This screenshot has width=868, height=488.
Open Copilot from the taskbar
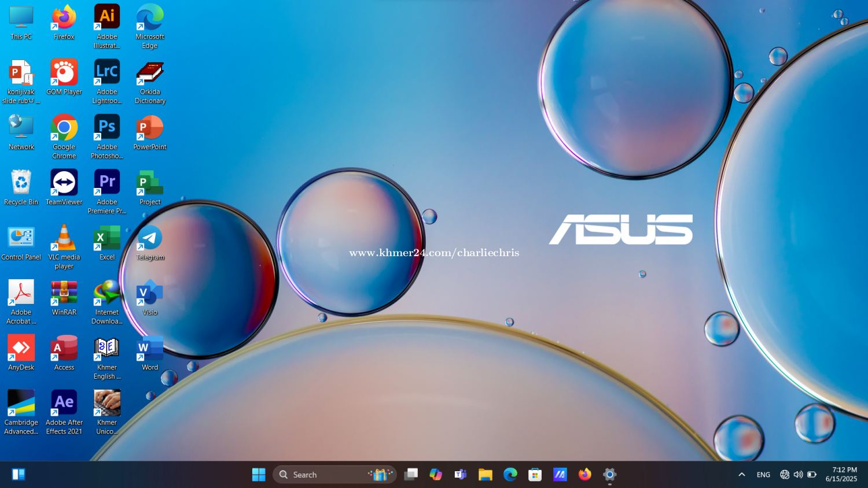(x=436, y=475)
